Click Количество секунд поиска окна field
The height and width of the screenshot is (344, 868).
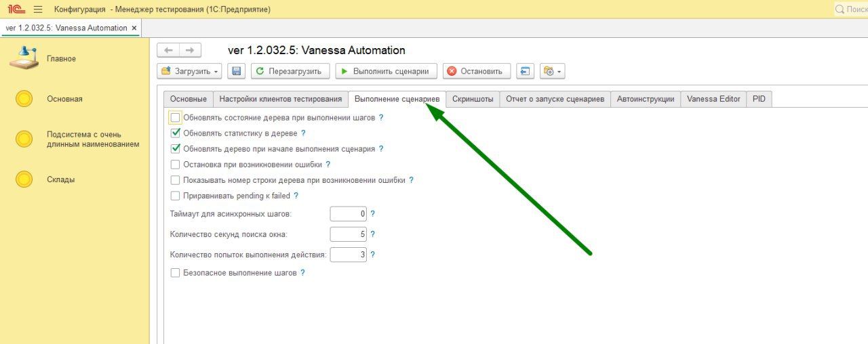pyautogui.click(x=349, y=234)
